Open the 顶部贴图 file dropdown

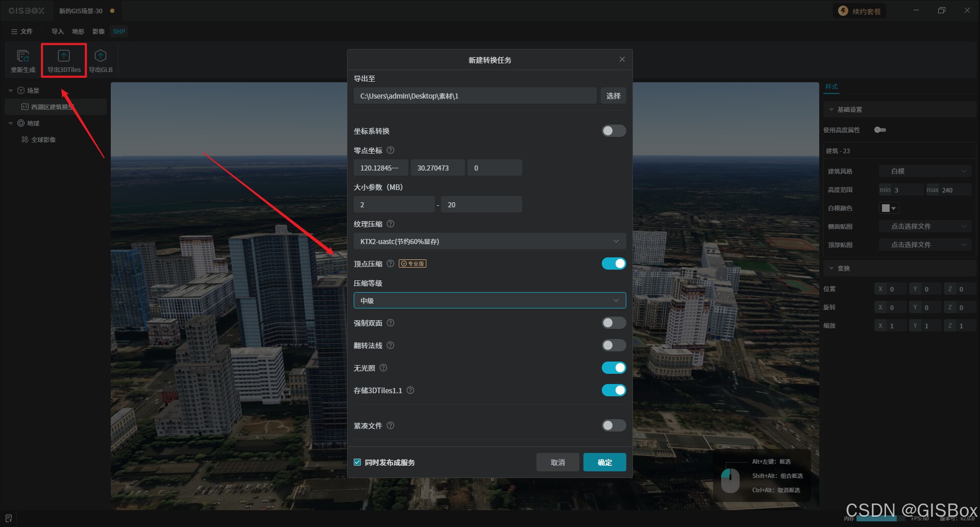pyautogui.click(x=925, y=245)
